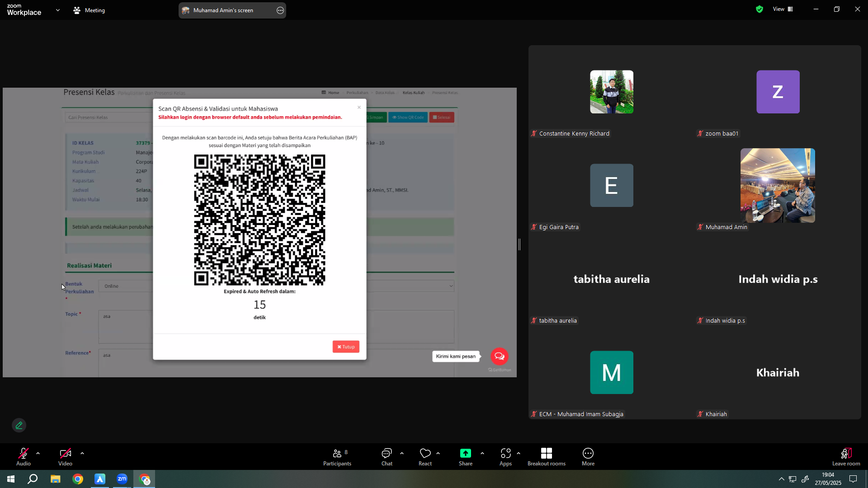Open Windows Start menu
868x488 pixels.
[11, 479]
